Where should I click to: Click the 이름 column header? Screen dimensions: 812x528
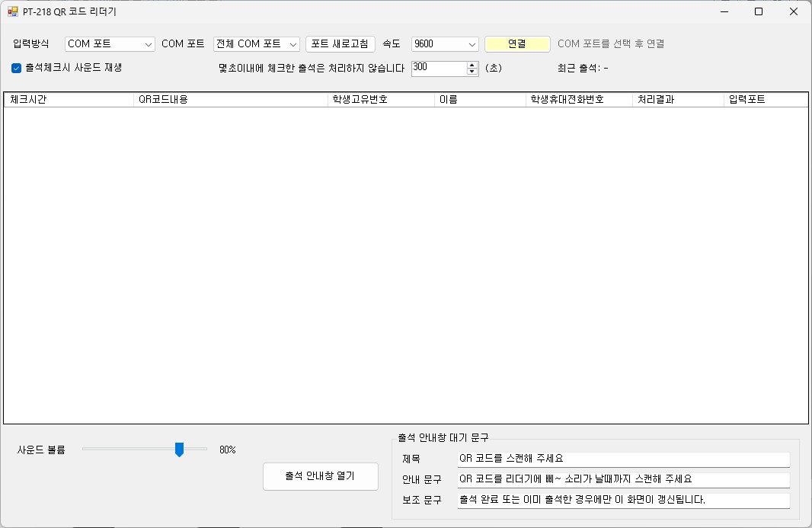(x=480, y=100)
